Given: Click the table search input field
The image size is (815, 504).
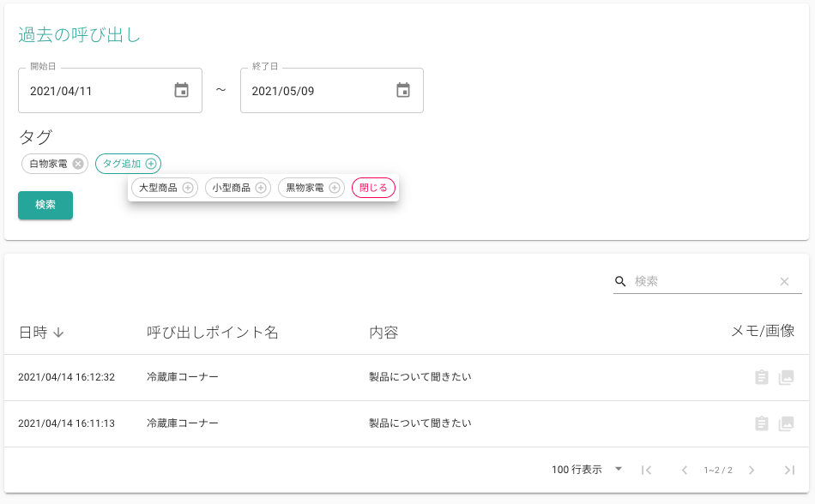Looking at the screenshot, I should point(702,281).
